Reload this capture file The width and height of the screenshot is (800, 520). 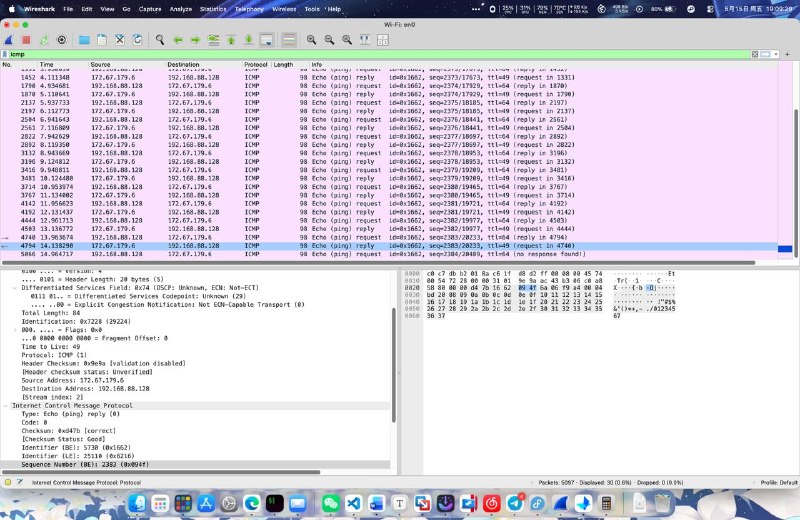[137, 40]
